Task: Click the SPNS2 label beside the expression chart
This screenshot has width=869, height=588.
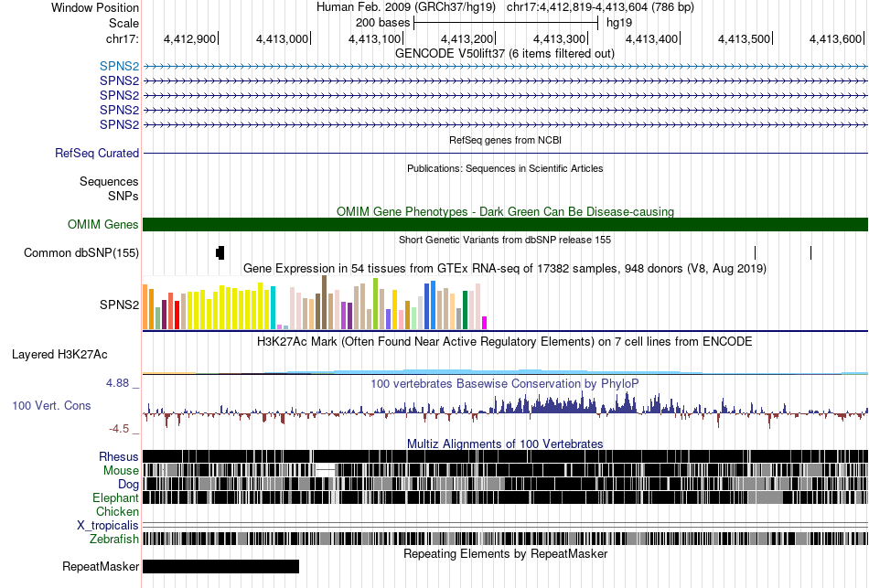Action: 119,305
